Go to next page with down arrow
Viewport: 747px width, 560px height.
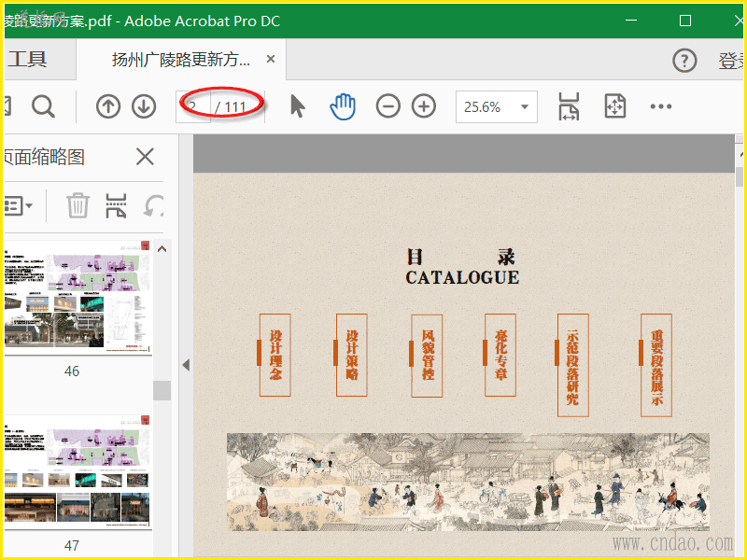pyautogui.click(x=144, y=106)
